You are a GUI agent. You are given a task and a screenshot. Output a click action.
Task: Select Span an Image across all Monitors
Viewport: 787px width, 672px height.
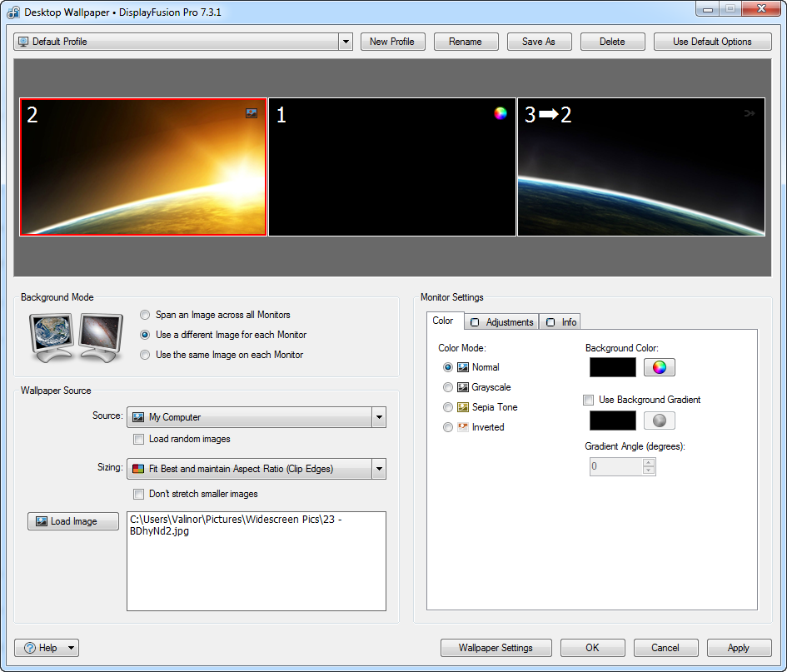click(x=146, y=315)
